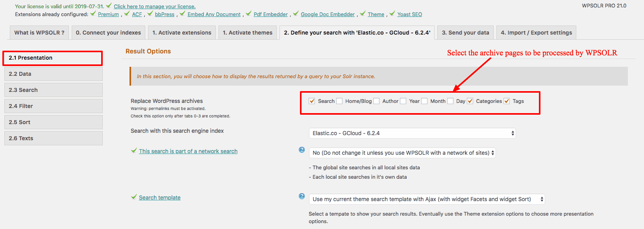Go to '1. Activate extensions' tab
Viewport: 644px width, 229px height.
point(182,33)
